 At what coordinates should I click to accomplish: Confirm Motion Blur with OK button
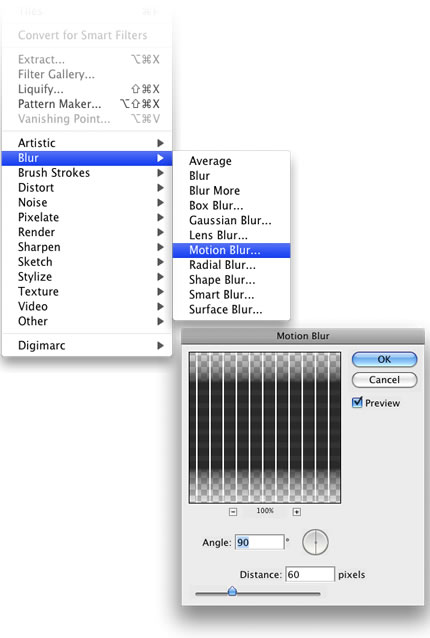[x=384, y=360]
